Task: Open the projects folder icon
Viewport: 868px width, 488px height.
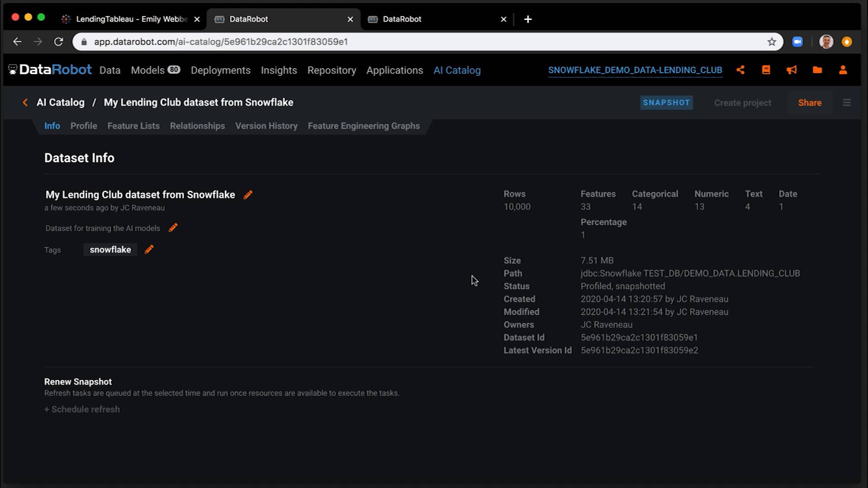Action: pyautogui.click(x=817, y=70)
